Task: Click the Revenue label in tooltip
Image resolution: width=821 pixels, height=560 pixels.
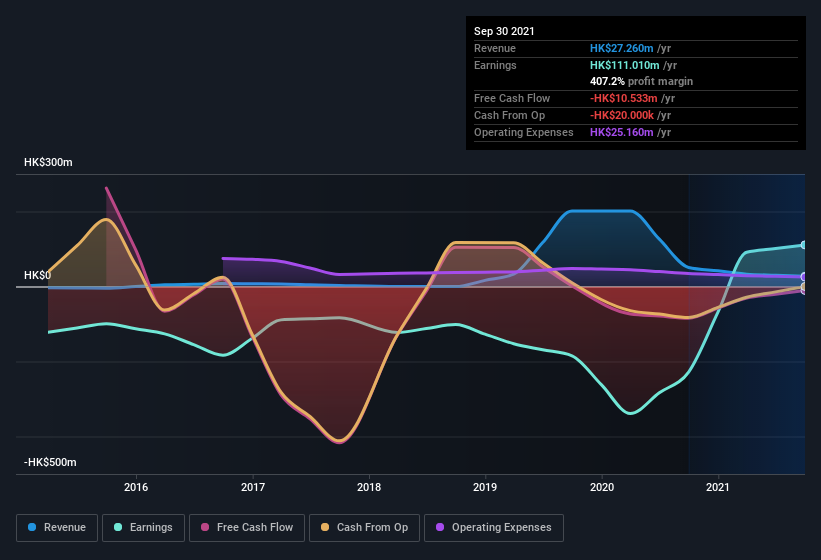Action: (495, 48)
